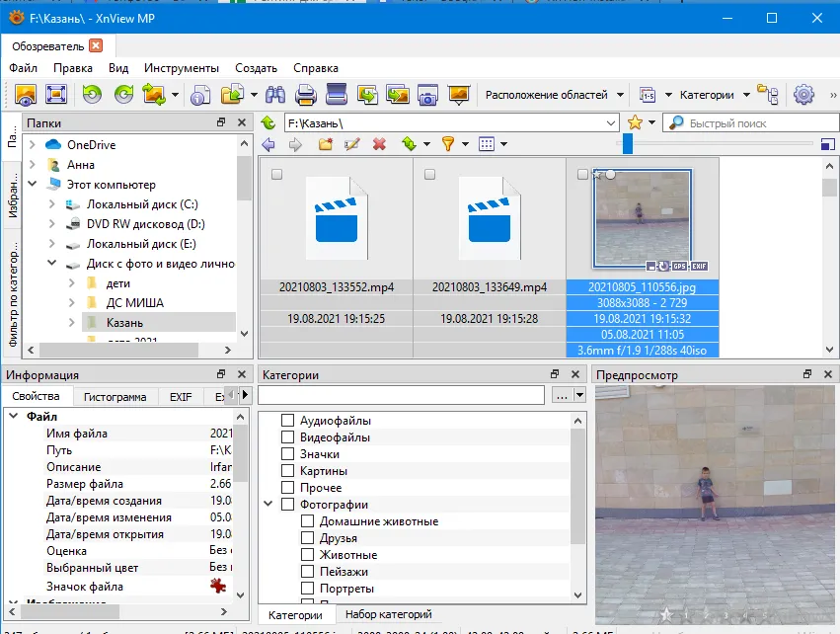This screenshot has height=634, width=840.
Task: Close the Папки panel
Action: (242, 122)
